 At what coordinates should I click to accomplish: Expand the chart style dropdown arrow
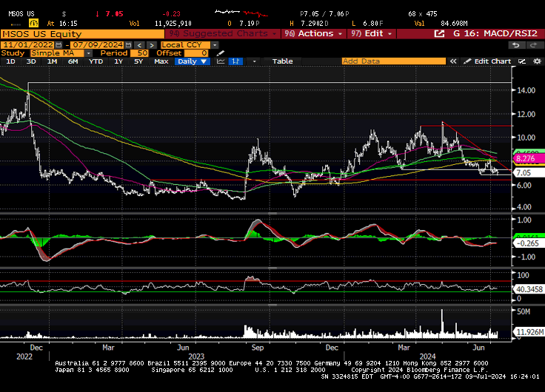[254, 61]
